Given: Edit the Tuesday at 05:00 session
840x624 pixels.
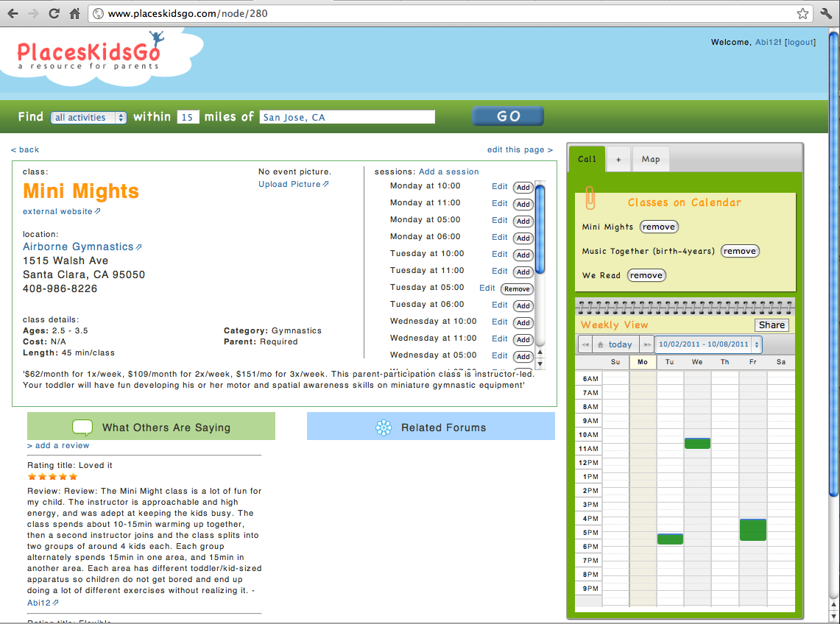Looking at the screenshot, I should (487, 288).
